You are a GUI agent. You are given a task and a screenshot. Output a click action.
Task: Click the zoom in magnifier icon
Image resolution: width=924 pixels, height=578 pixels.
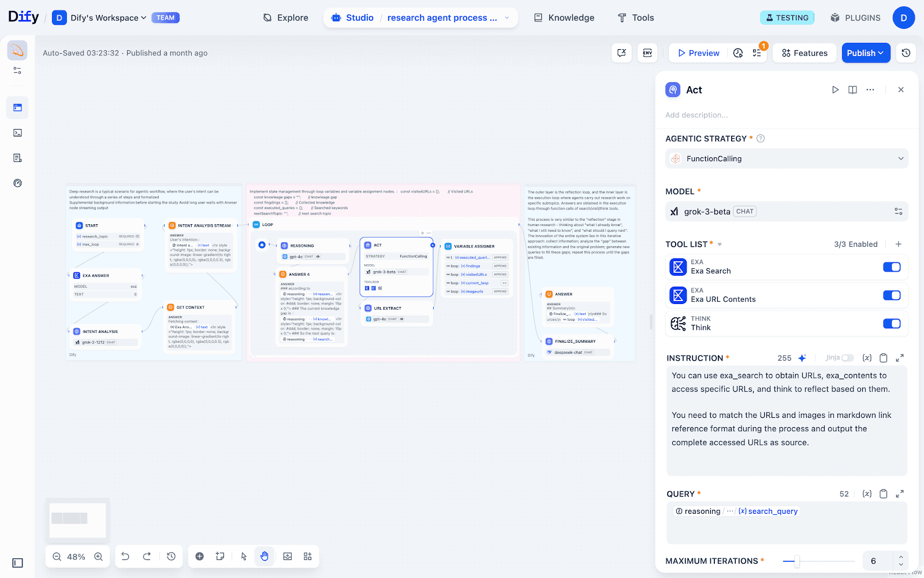click(x=98, y=557)
